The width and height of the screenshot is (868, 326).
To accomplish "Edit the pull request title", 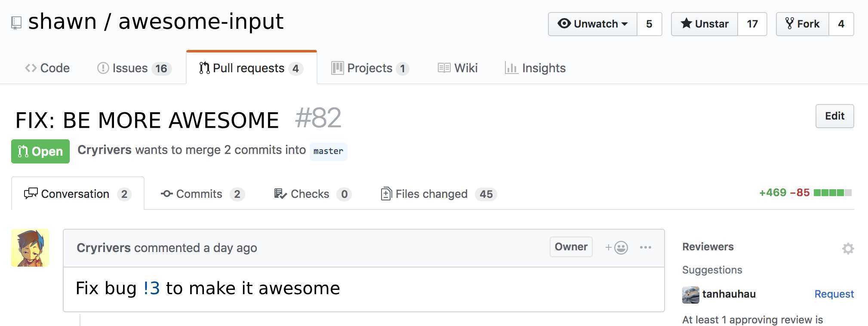I will coord(834,116).
